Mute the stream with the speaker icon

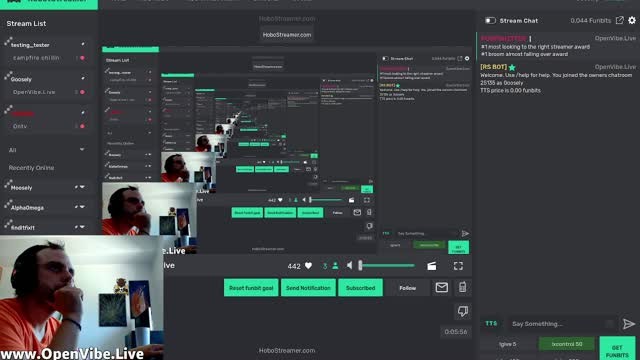tap(350, 266)
